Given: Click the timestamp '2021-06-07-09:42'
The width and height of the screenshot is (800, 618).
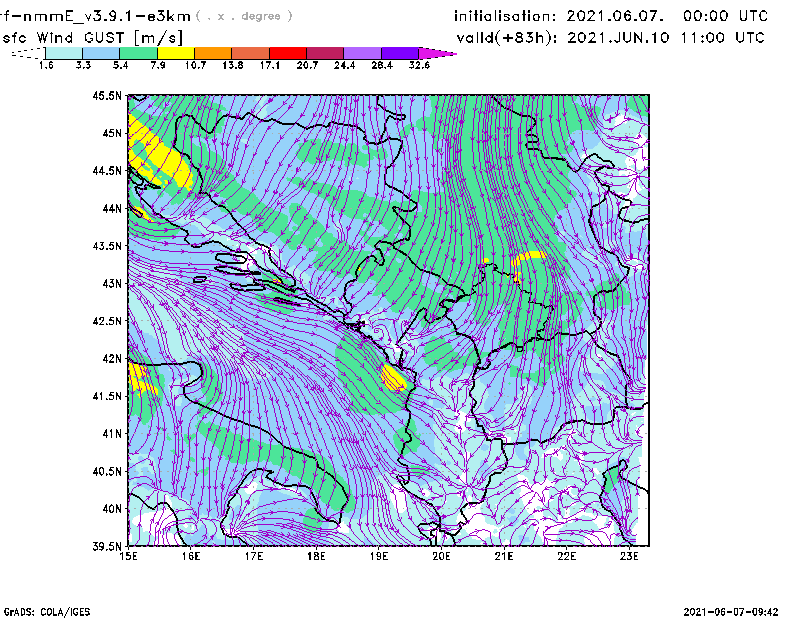Looking at the screenshot, I should point(731,612).
